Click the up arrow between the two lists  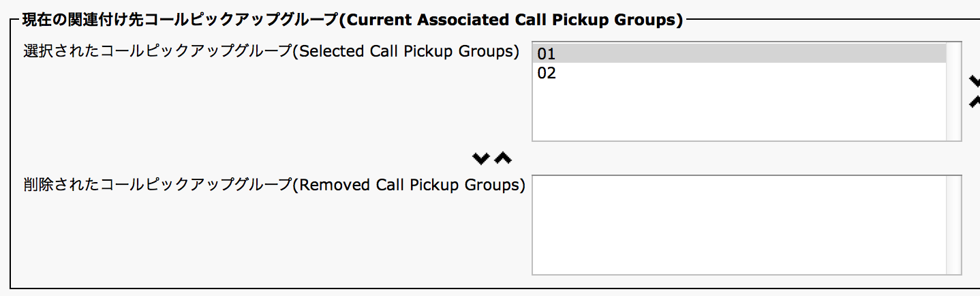502,159
